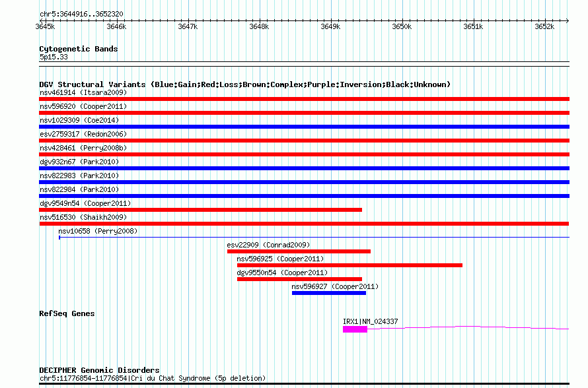Open variant nsv596925 (Cooper2011) label
The width and height of the screenshot is (588, 388).
280,259
